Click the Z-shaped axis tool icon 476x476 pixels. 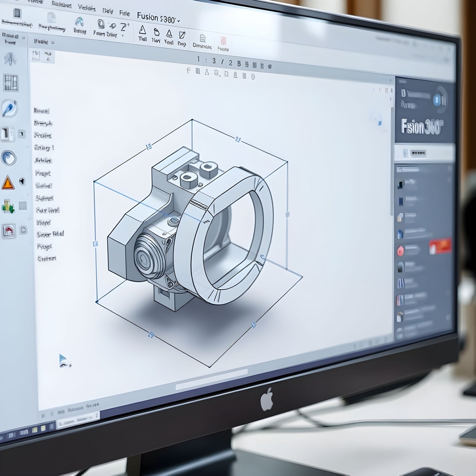coord(124,27)
